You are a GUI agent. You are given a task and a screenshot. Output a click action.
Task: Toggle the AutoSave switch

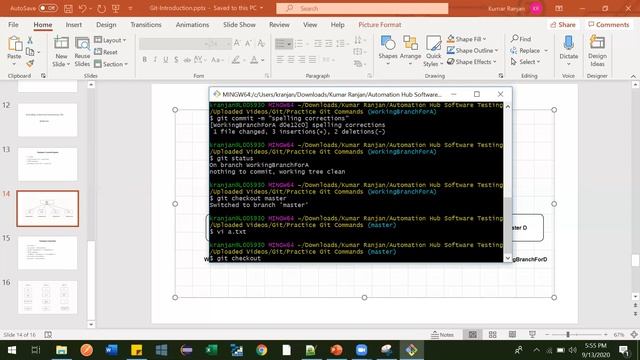point(48,8)
